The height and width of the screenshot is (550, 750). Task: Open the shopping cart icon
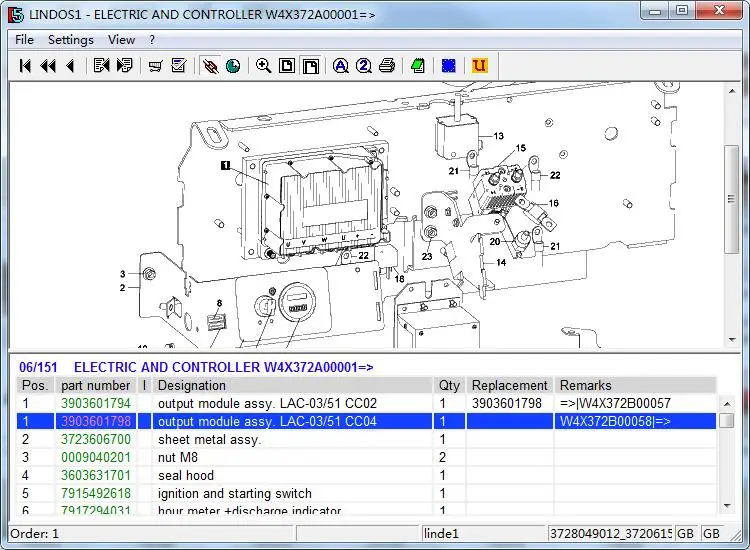coord(155,66)
